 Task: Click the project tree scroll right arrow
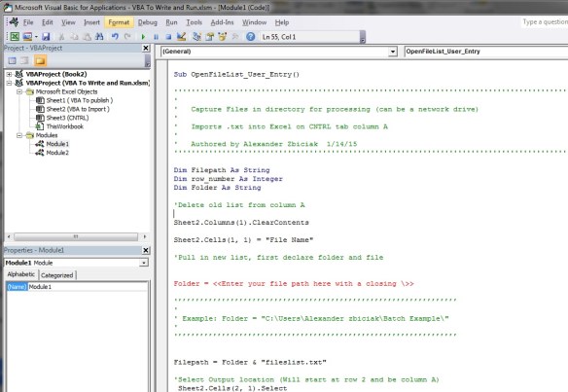pyautogui.click(x=145, y=236)
